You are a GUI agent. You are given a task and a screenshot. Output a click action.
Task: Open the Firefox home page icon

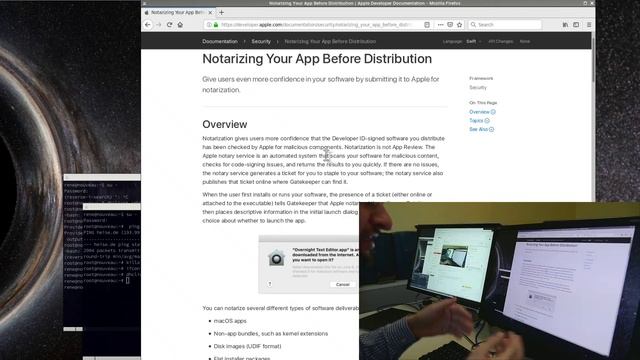tap(180, 25)
